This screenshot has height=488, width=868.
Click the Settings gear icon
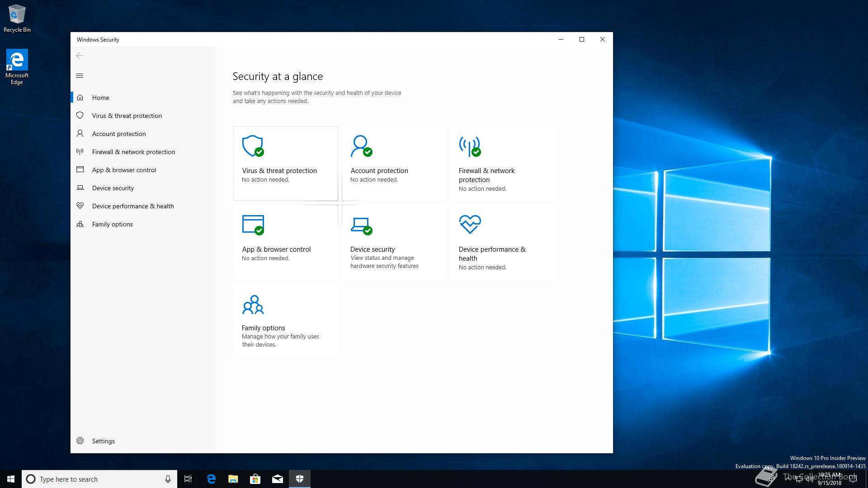[x=80, y=441]
